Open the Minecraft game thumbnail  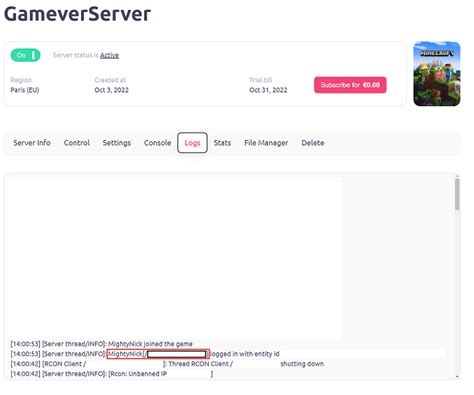(x=437, y=74)
